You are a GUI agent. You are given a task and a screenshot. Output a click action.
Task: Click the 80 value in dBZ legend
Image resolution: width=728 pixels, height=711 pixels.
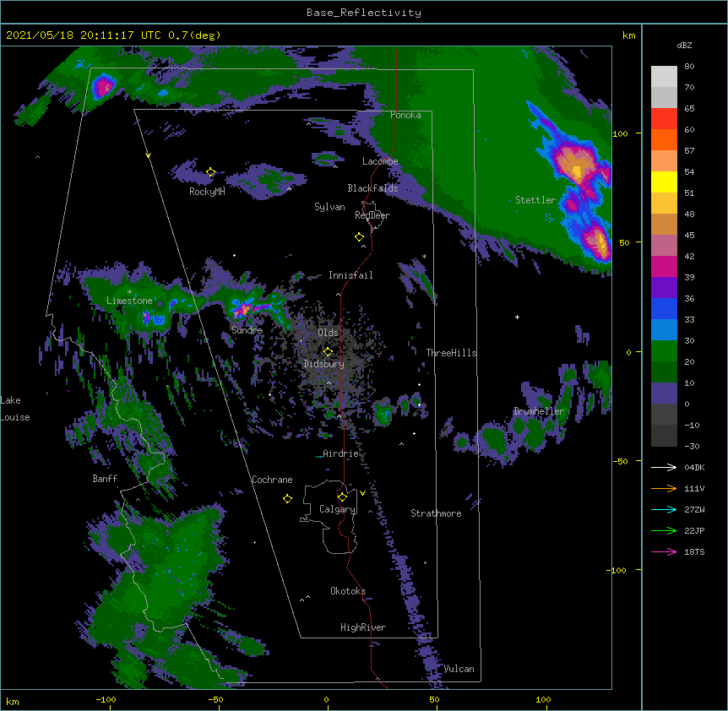[689, 67]
